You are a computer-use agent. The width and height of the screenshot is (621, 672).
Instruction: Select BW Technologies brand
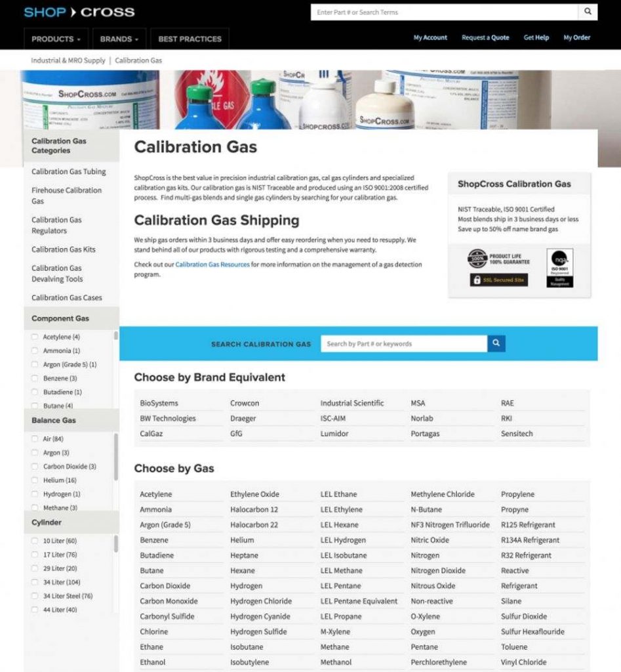click(168, 418)
